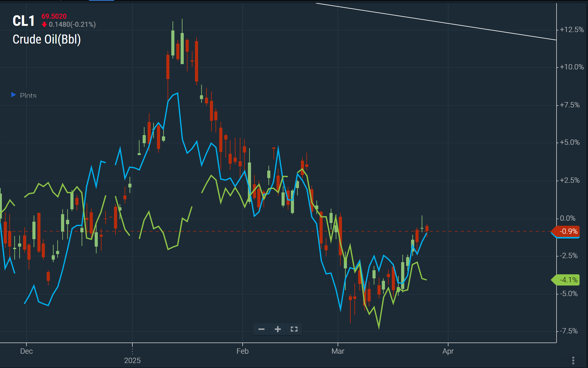Click the Mar label on time axis

338,351
